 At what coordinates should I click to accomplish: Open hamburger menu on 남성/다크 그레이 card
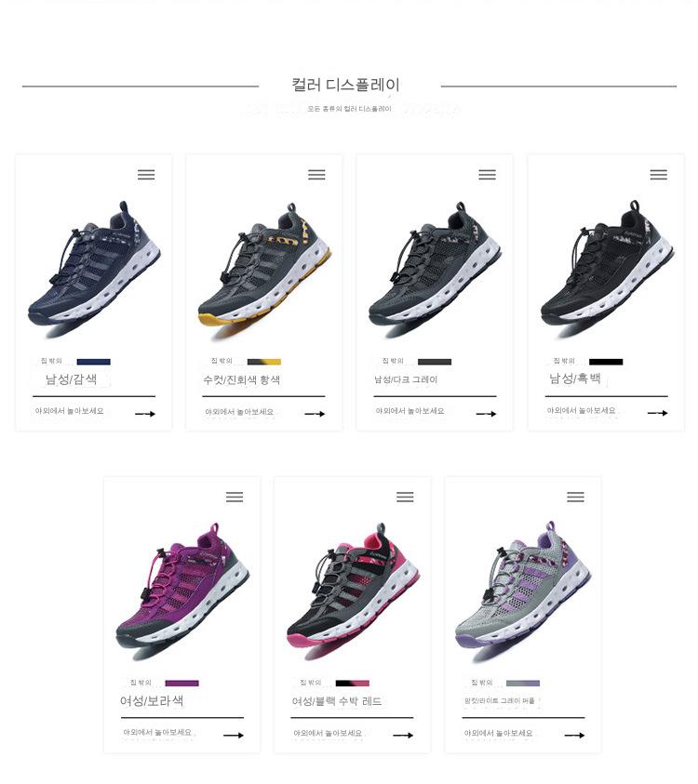[x=488, y=175]
